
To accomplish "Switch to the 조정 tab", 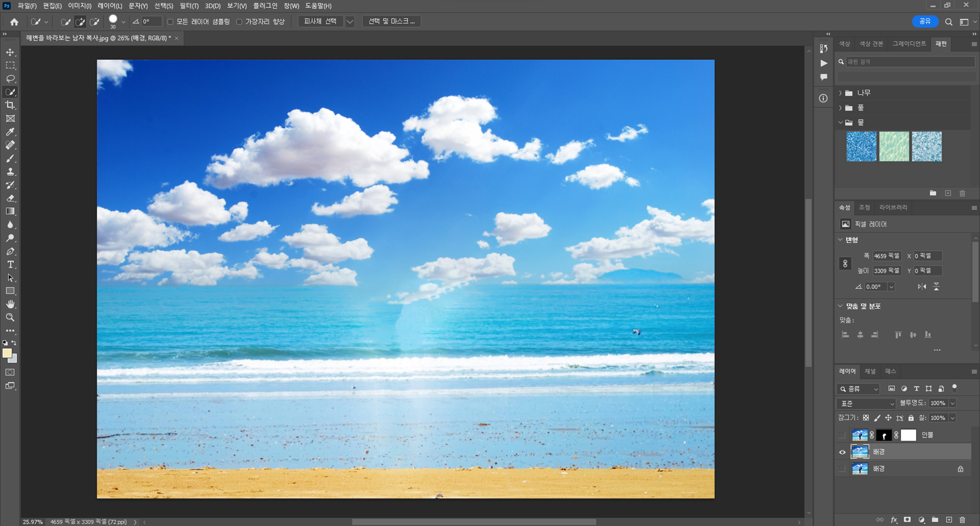I will click(x=864, y=207).
